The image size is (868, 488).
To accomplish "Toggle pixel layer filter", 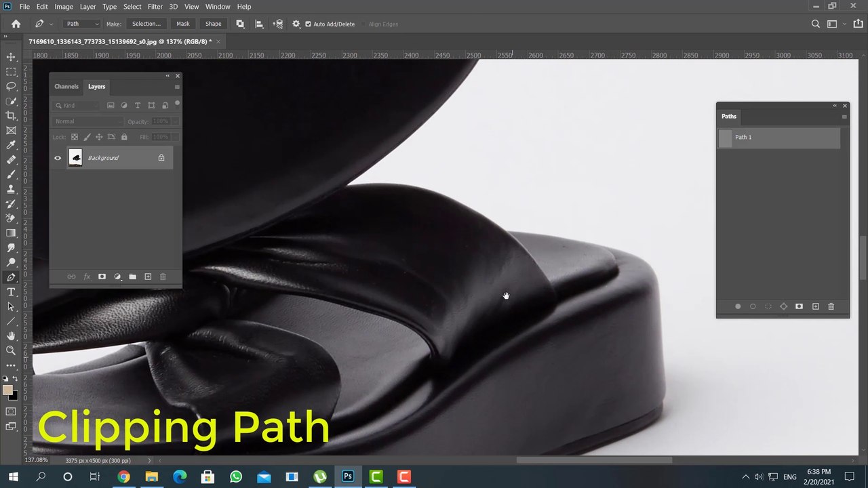I will point(111,105).
